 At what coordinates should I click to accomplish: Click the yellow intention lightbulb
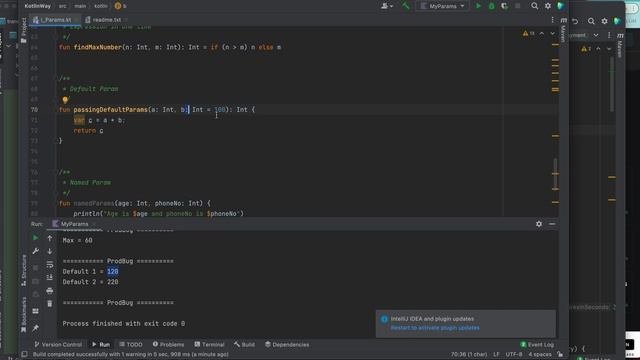[x=65, y=100]
